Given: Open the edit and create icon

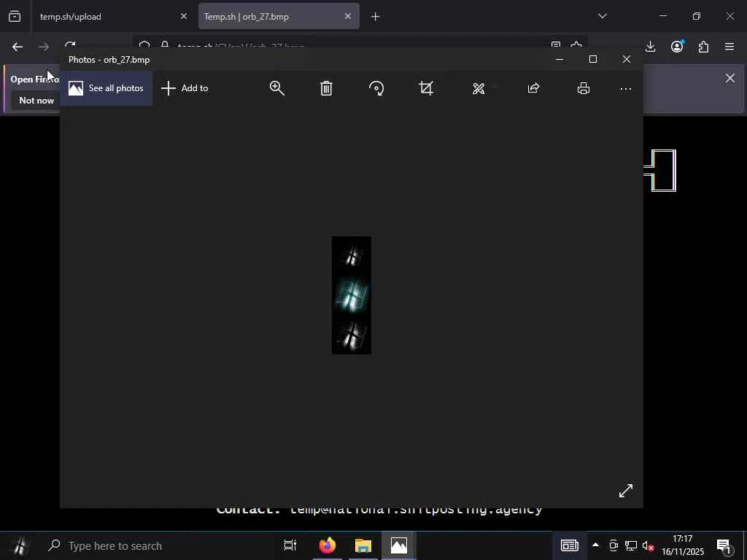Looking at the screenshot, I should (479, 88).
